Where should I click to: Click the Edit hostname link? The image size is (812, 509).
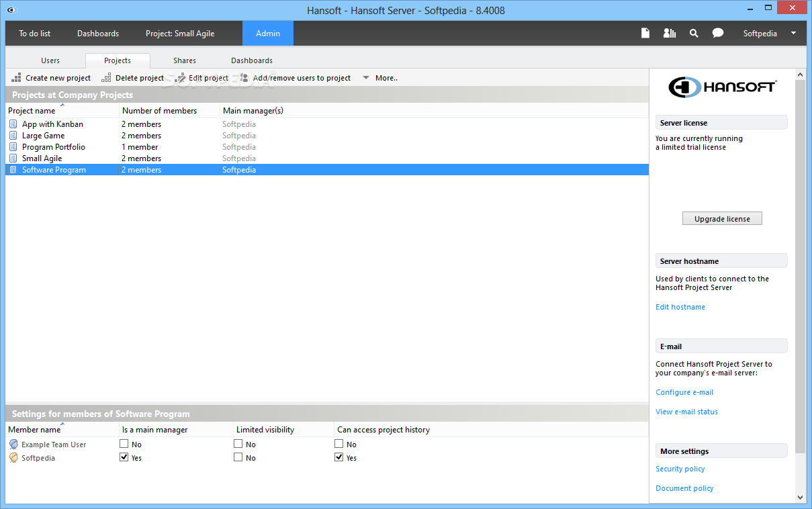tap(680, 307)
